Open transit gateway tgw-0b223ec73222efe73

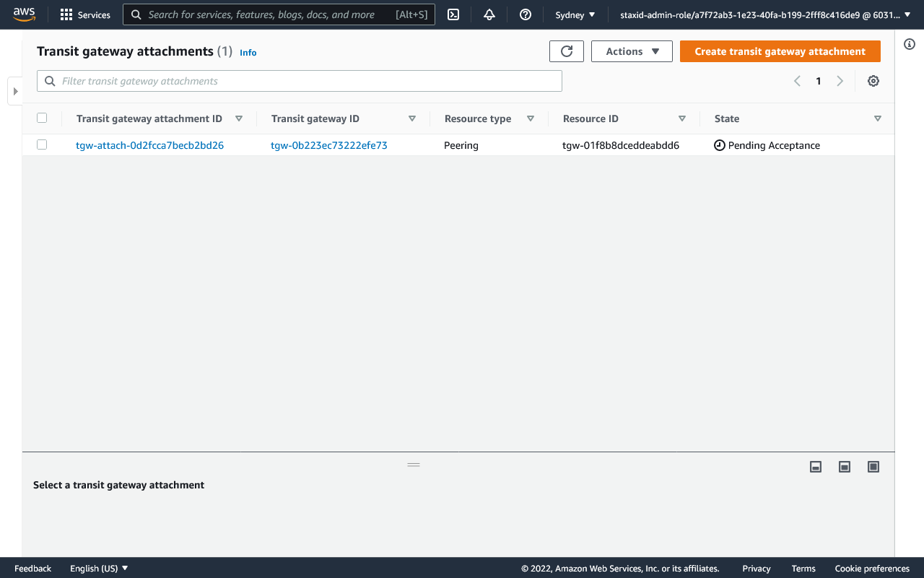point(329,145)
